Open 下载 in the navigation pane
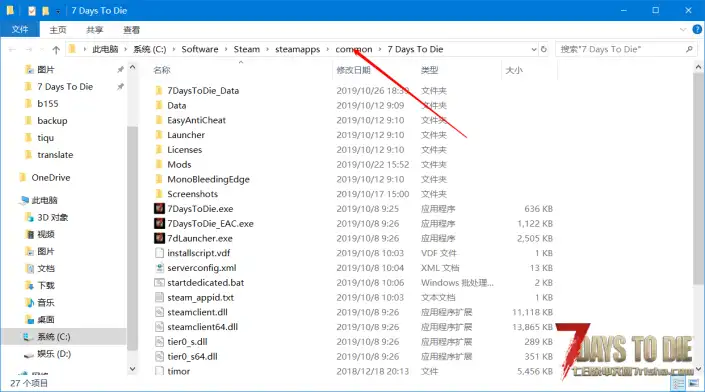Screen dimensions: 705x392 46,286
